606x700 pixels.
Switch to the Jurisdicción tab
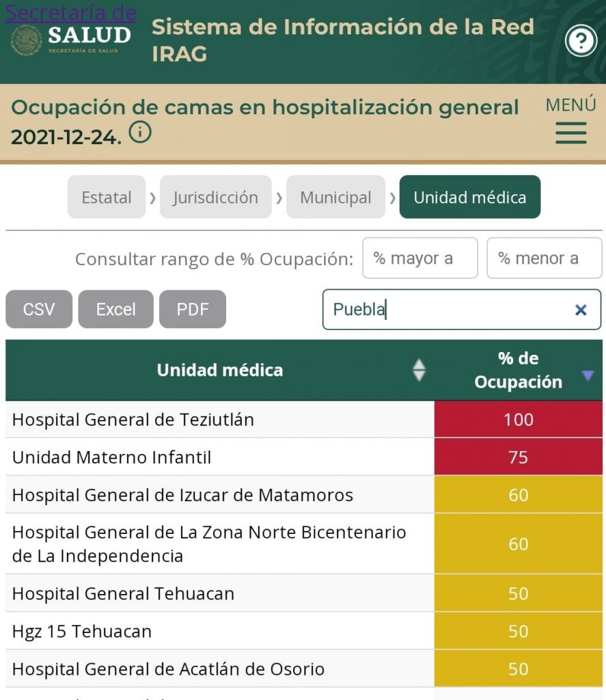pos(215,198)
